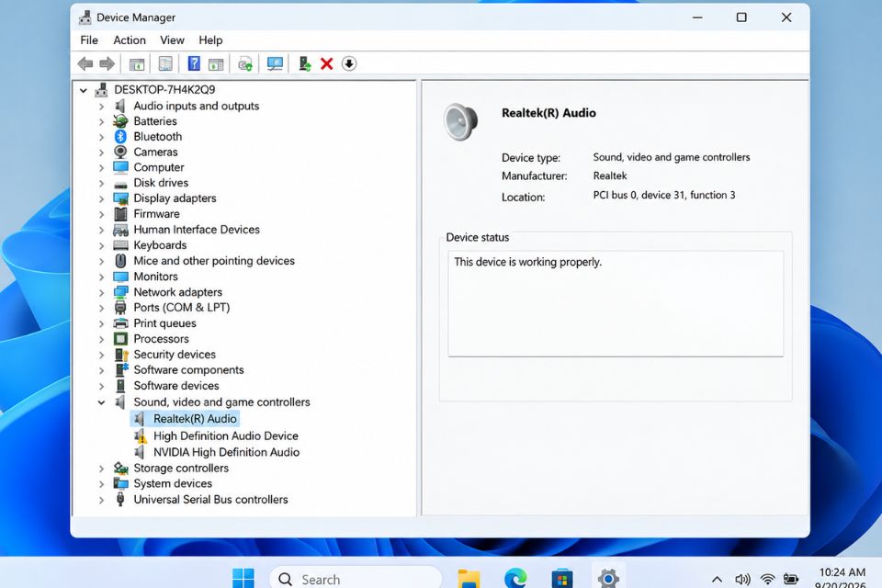Click the Bluetooth category icon
Screen dimensions: 882x588
coord(120,137)
